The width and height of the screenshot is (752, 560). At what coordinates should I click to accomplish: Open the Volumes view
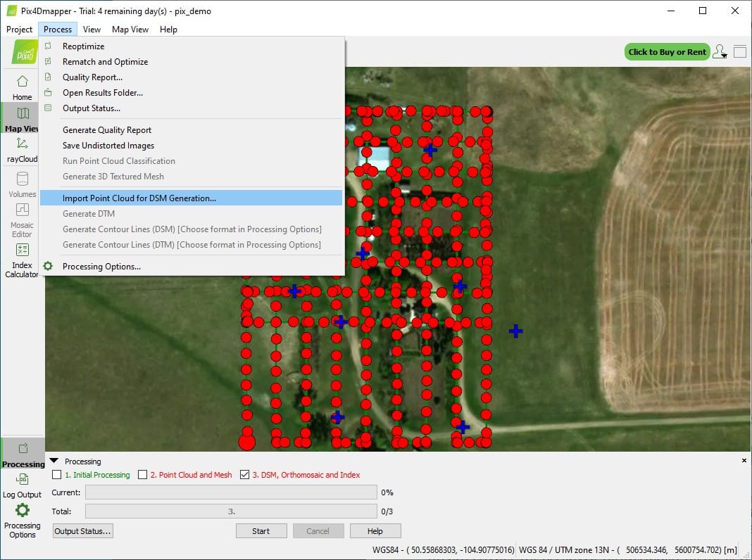coord(22,184)
